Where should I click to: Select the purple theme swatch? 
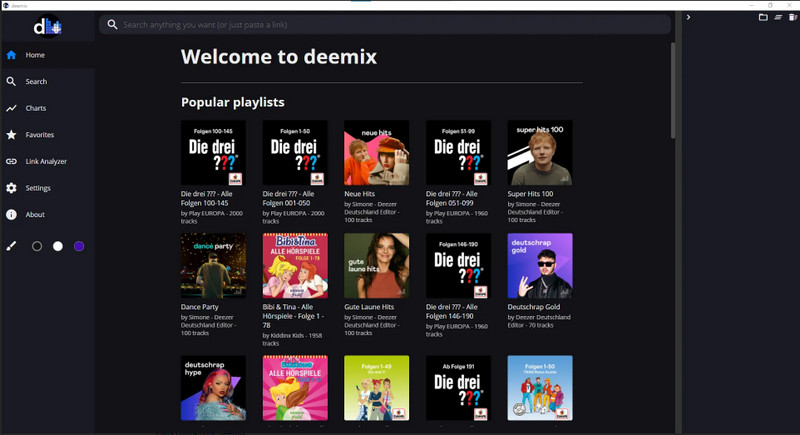(79, 246)
